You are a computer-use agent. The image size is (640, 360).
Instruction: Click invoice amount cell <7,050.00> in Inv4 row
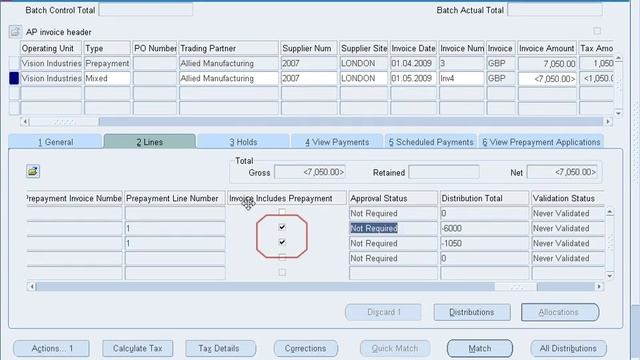(547, 79)
